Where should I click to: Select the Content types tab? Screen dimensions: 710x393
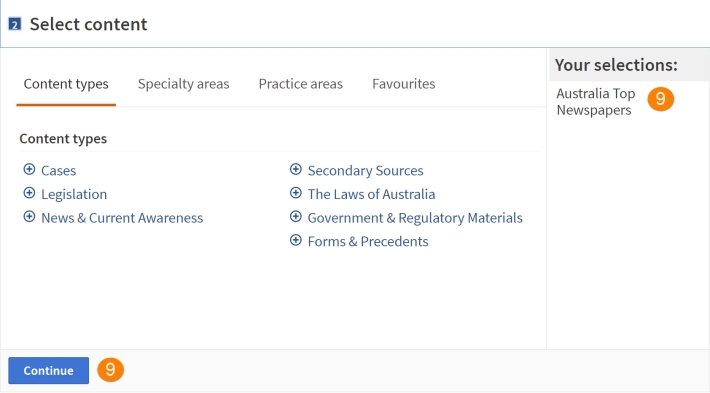66,84
